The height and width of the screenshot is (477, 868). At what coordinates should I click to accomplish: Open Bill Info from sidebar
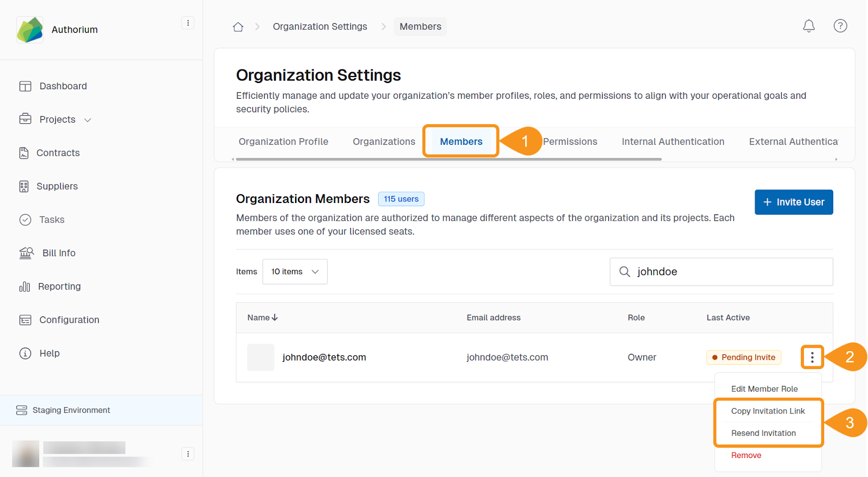point(59,253)
